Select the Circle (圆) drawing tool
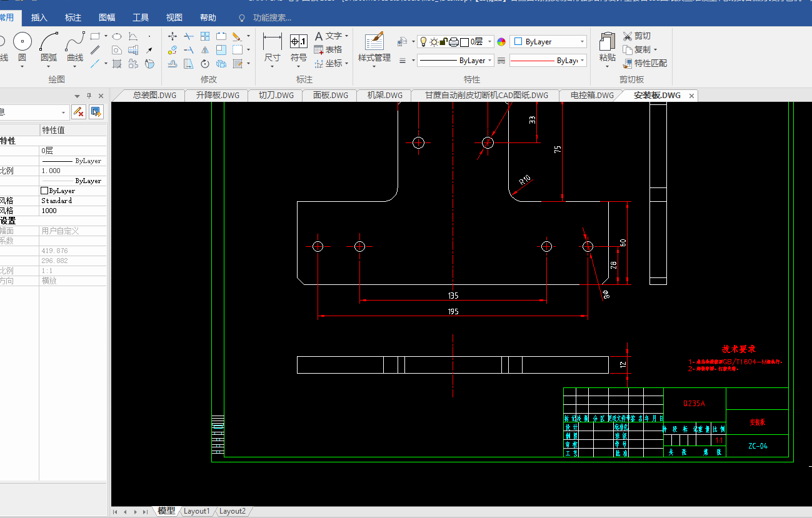812x518 pixels. click(x=23, y=42)
